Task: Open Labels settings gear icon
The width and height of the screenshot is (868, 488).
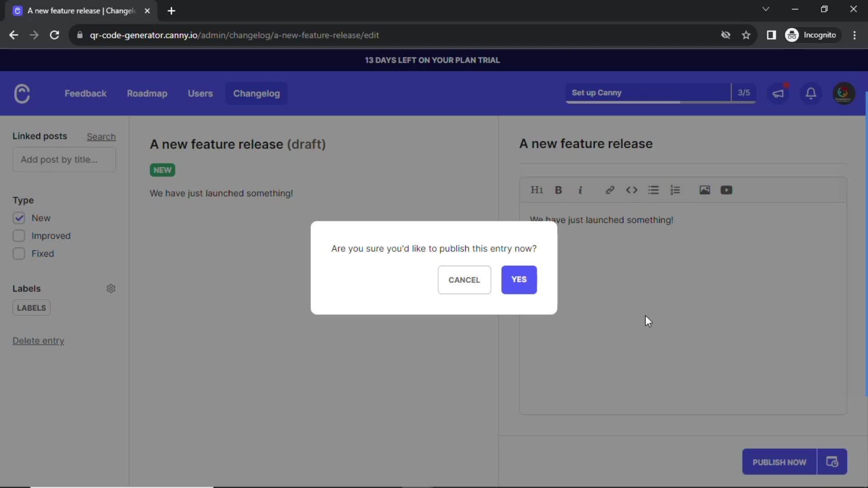Action: pos(111,288)
